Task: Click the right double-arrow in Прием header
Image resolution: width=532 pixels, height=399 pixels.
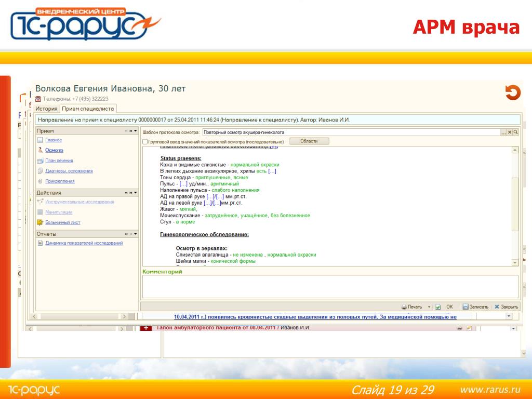Action: tap(130, 131)
